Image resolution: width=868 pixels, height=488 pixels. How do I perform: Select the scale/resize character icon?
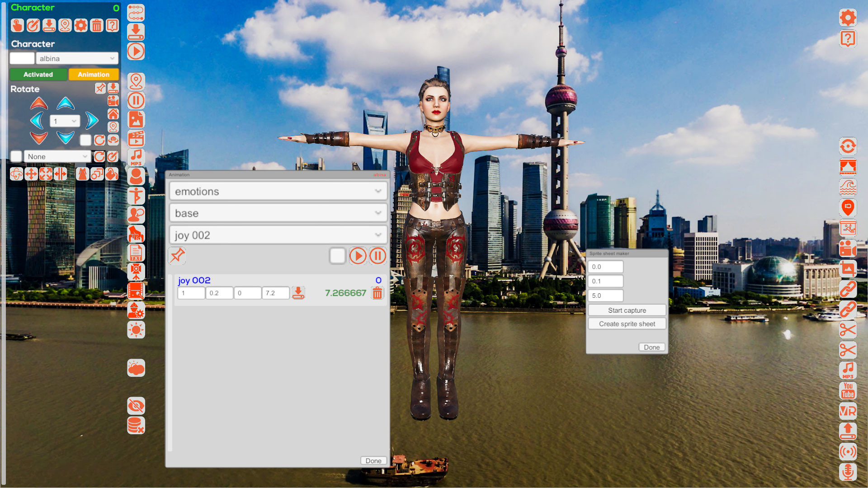pos(46,174)
